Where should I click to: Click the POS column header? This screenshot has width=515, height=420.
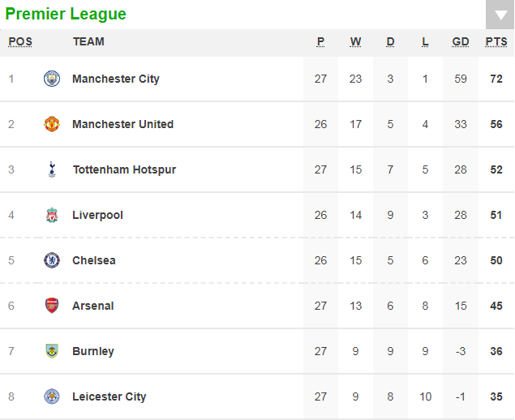[x=20, y=42]
